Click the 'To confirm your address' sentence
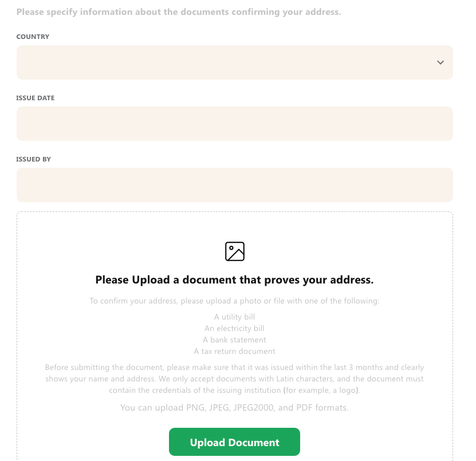476x461 pixels. (x=234, y=301)
